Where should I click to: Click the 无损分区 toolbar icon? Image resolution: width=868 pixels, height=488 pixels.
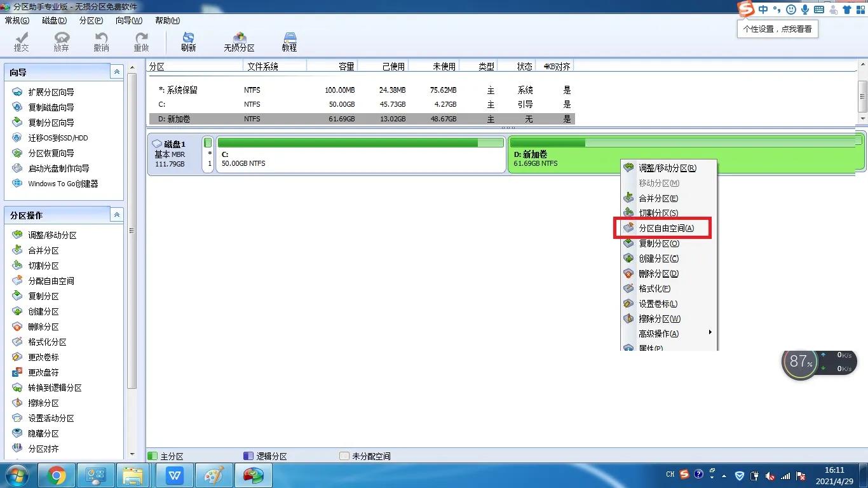coord(239,42)
